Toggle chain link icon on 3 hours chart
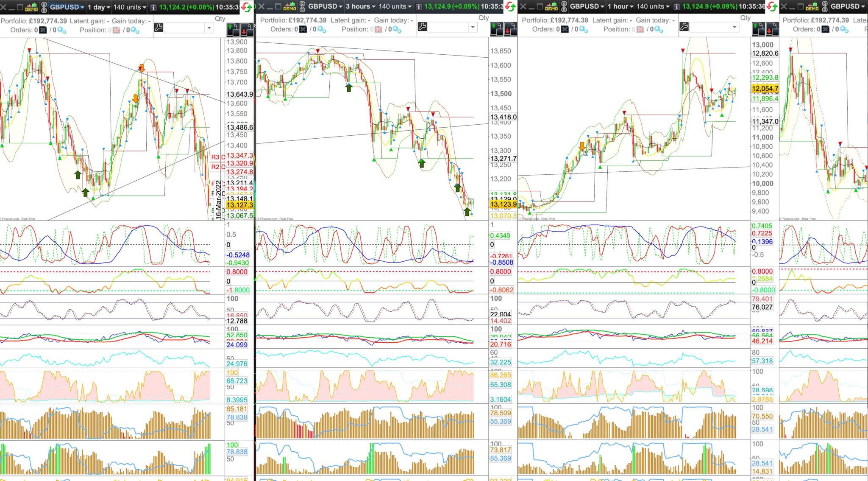Screen dimensions: 868x481 click(x=302, y=6)
